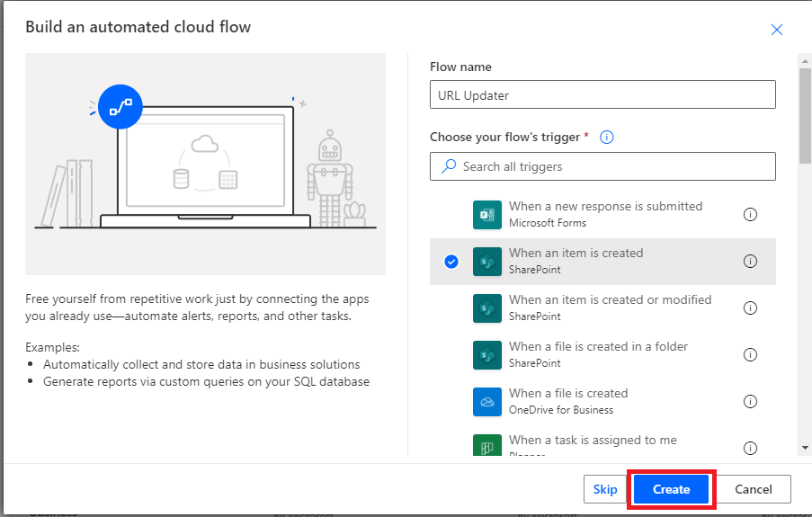
Task: Click the OneDrive for Business trigger icon
Action: 486,402
